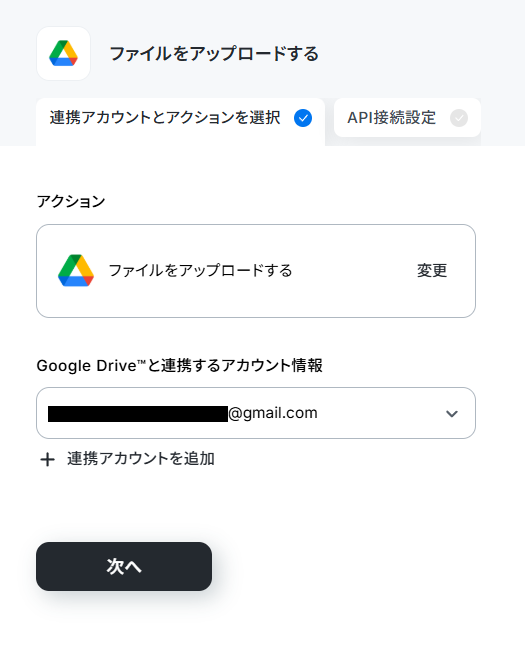
Task: Switch to the API接続設定 tab
Action: coord(407,118)
